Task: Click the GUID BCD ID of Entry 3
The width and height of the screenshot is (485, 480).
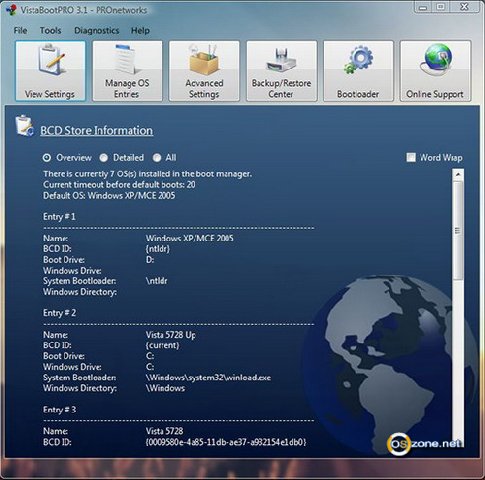Action: pos(226,442)
